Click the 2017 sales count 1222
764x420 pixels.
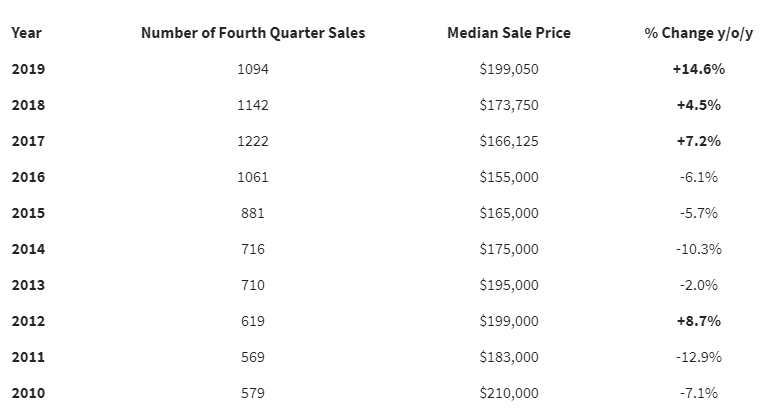253,141
